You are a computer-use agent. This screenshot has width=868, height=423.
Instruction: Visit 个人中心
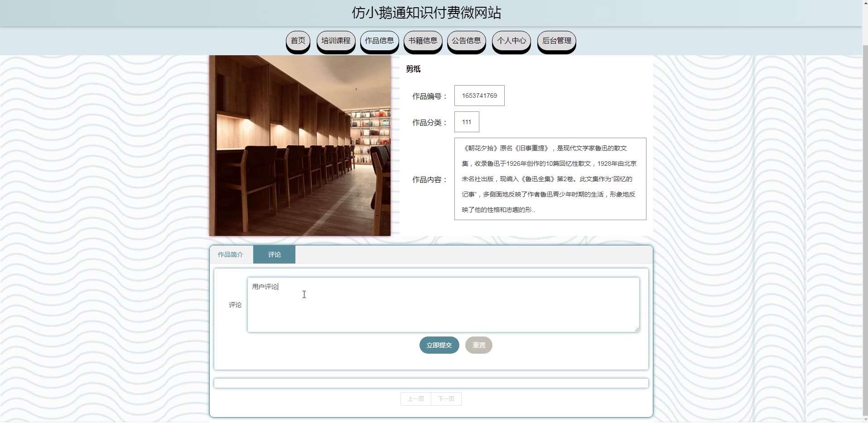pyautogui.click(x=511, y=41)
